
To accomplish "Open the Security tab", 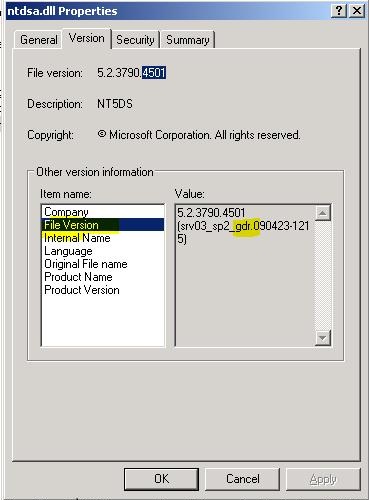I will pos(135,40).
